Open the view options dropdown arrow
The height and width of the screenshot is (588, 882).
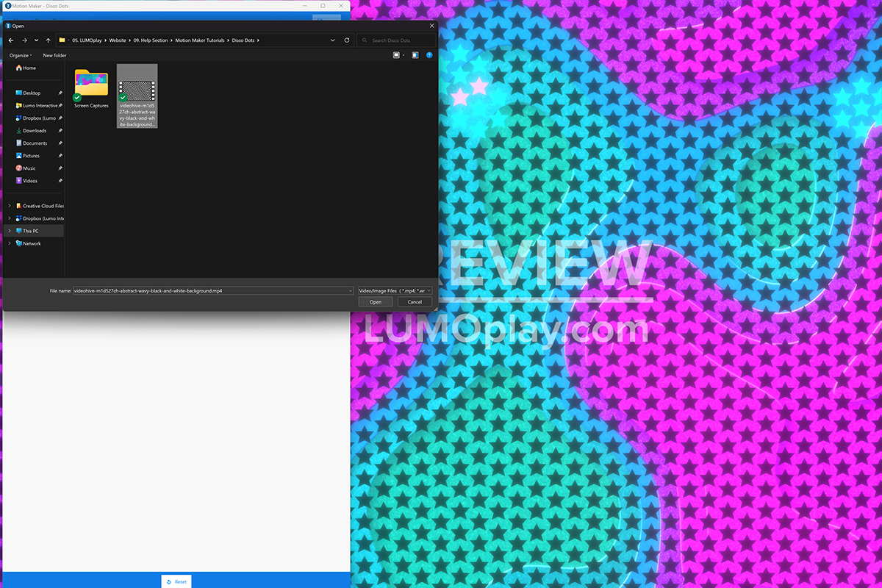click(404, 55)
